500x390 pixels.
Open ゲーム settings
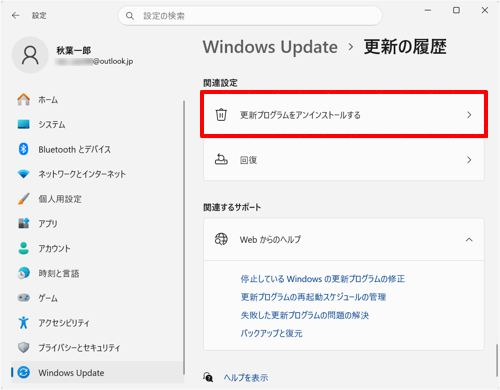tap(97, 298)
